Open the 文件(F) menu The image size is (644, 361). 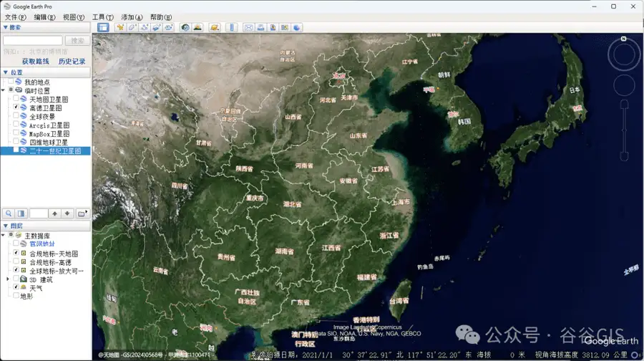point(15,17)
